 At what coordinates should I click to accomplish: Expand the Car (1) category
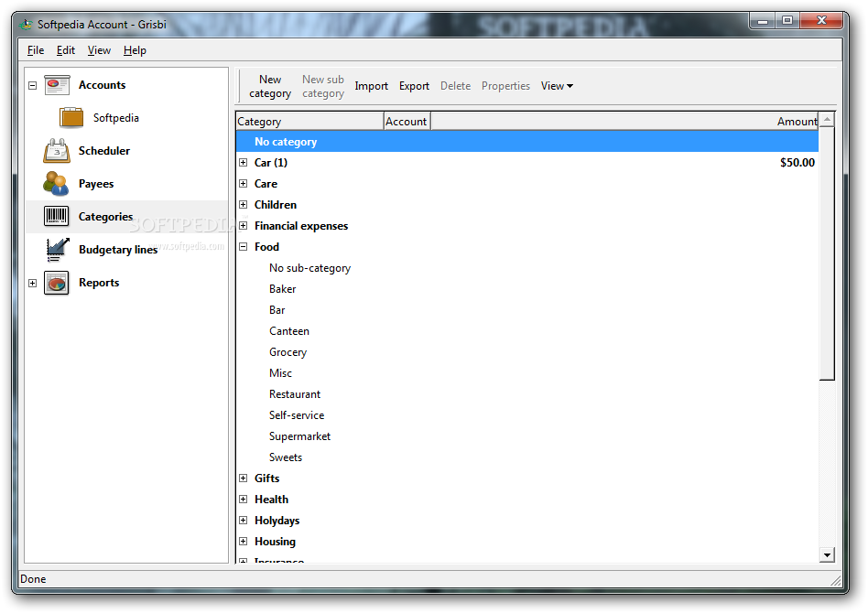243,163
